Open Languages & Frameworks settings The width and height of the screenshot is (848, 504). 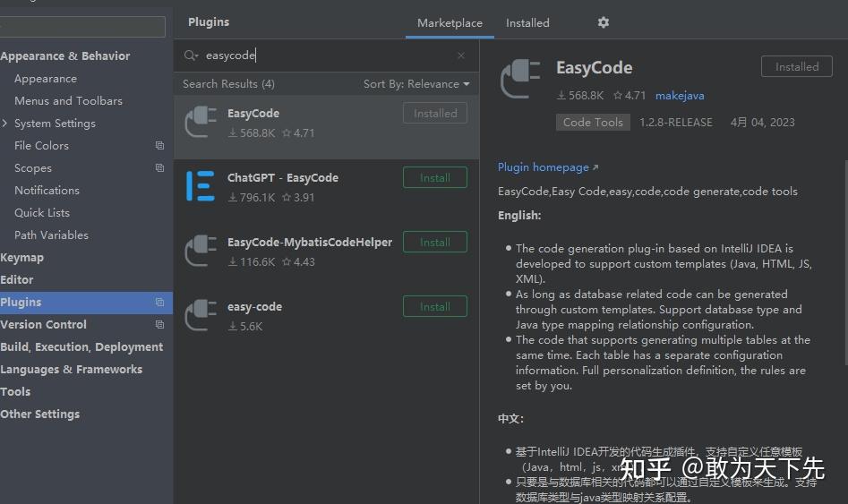72,370
